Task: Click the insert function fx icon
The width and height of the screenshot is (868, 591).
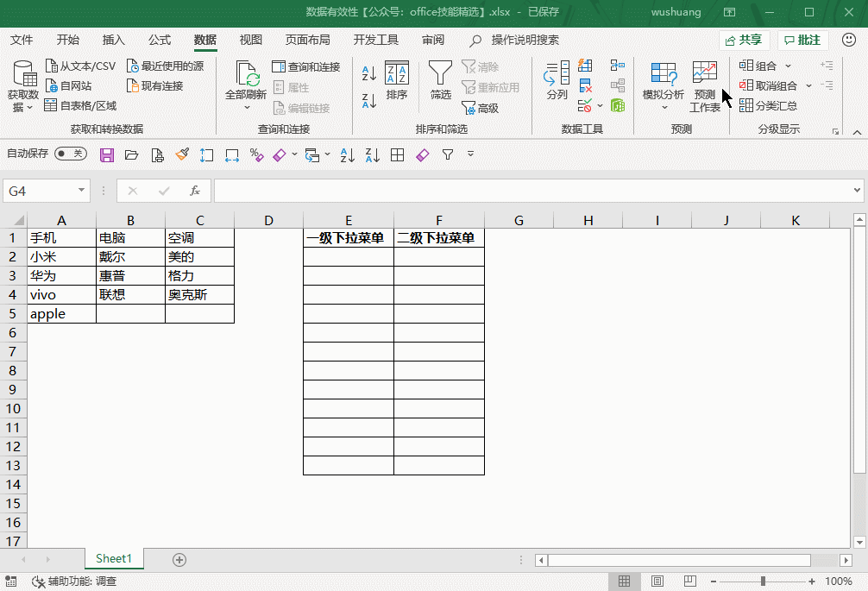Action: (195, 191)
